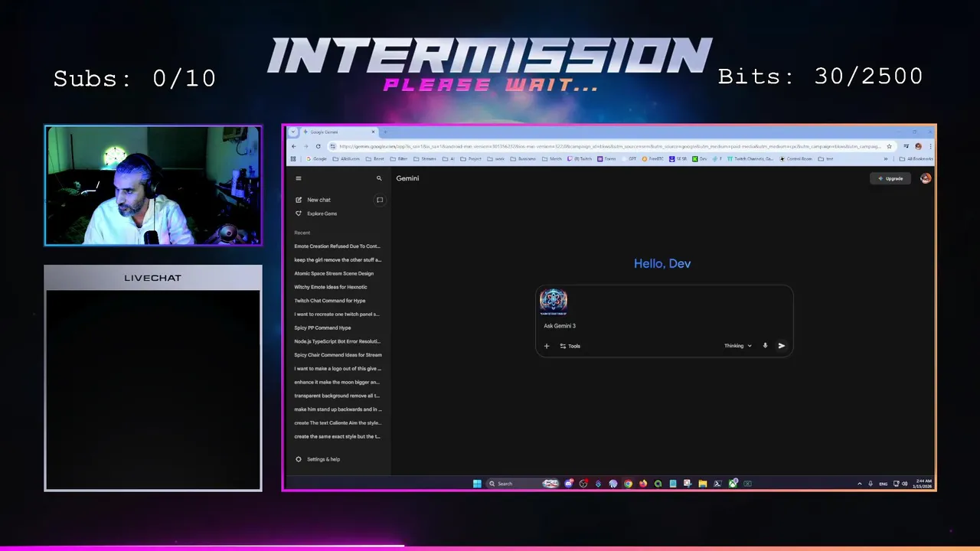Click the Windows Start button
Viewport: 980px width, 551px height.
click(x=477, y=484)
